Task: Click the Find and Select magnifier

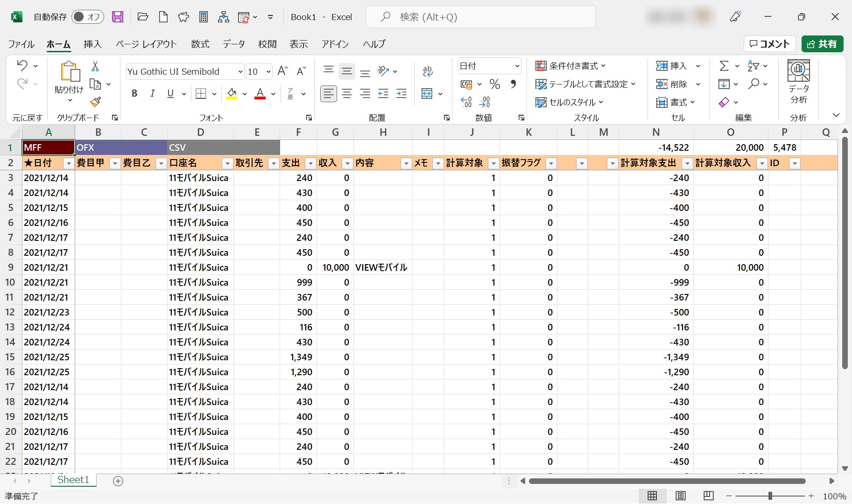Action: [753, 84]
